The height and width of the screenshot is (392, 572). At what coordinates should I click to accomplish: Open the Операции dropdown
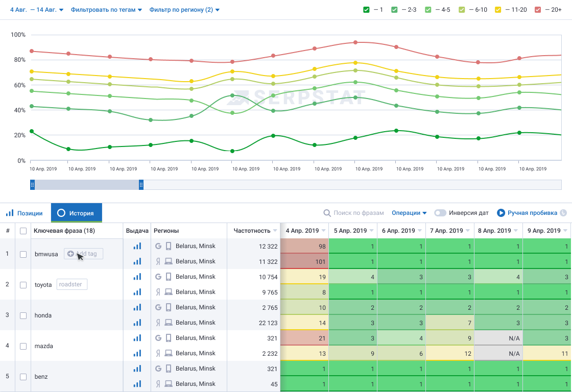tap(409, 213)
